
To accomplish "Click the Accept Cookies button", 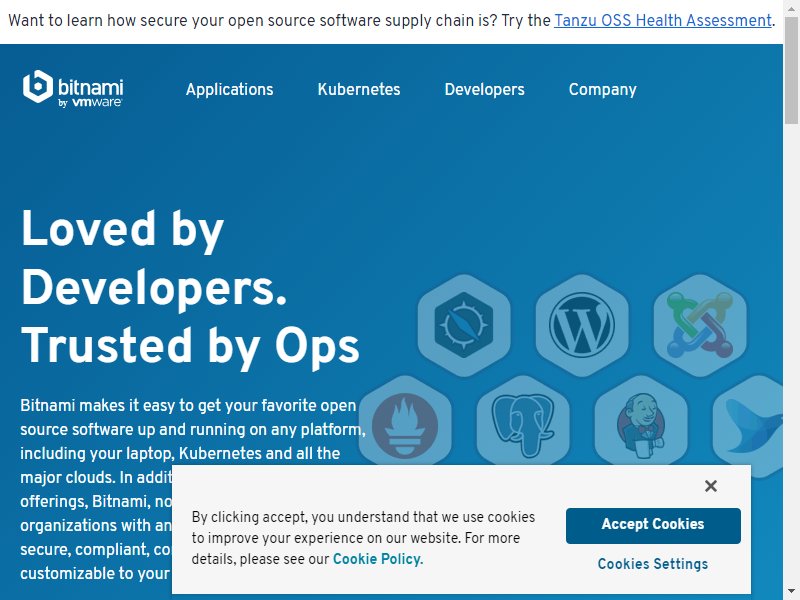I will point(653,526).
